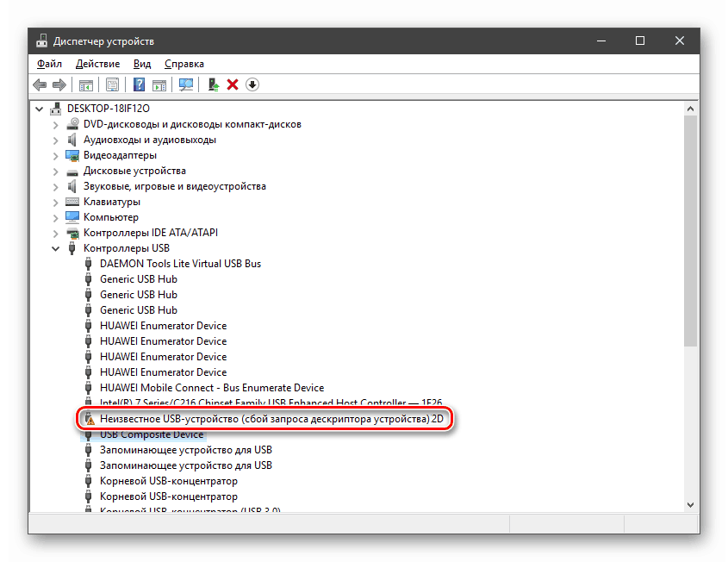Click the Update driver toolbar icon

(x=212, y=84)
